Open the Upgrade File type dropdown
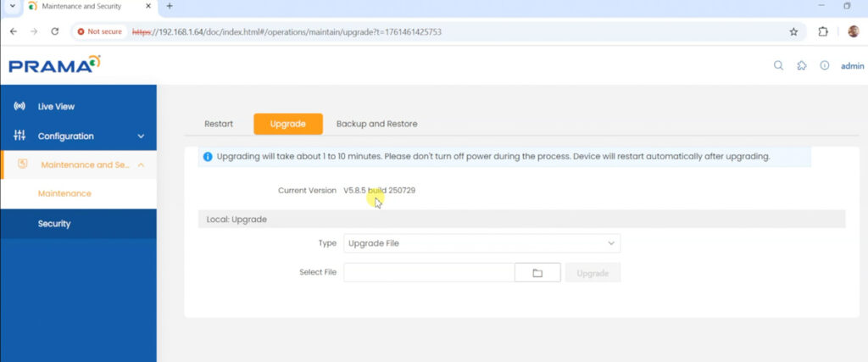The image size is (868, 362). 481,243
